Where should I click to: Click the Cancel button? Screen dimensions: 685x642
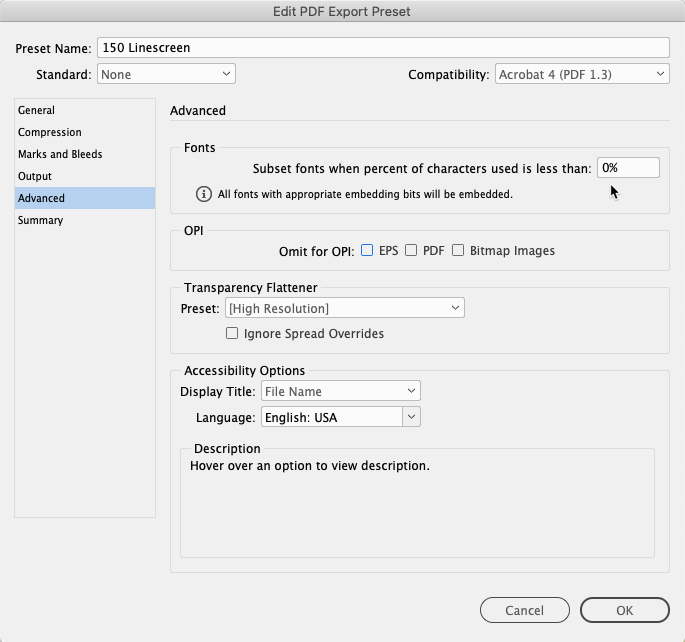(x=525, y=610)
